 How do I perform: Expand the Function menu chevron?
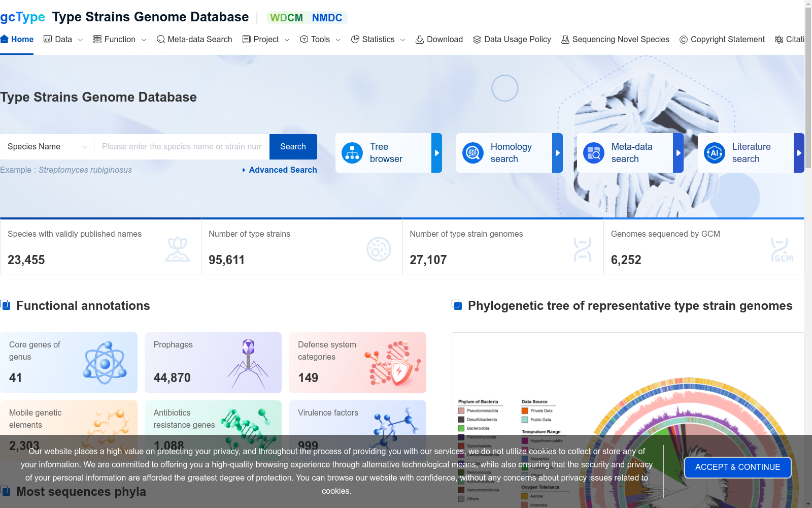(144, 40)
